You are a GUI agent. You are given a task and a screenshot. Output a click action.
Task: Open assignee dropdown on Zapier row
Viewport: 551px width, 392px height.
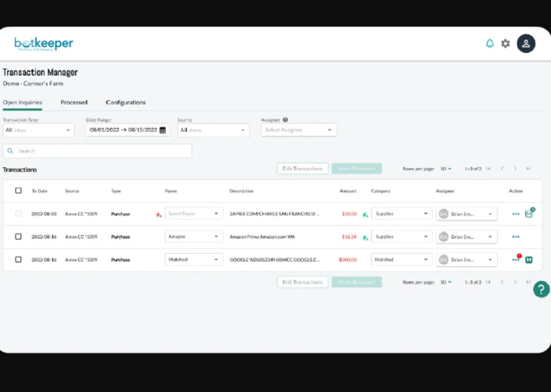point(466,214)
